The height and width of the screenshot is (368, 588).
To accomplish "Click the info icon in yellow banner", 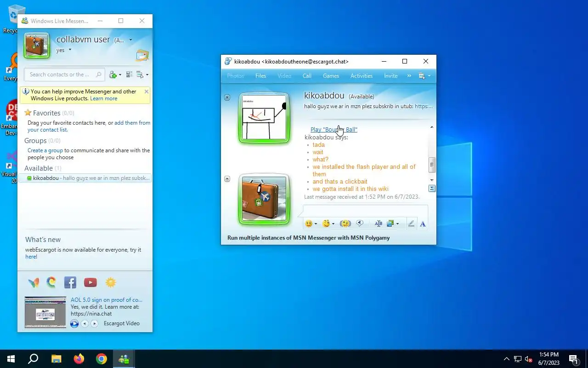I will click(x=26, y=92).
